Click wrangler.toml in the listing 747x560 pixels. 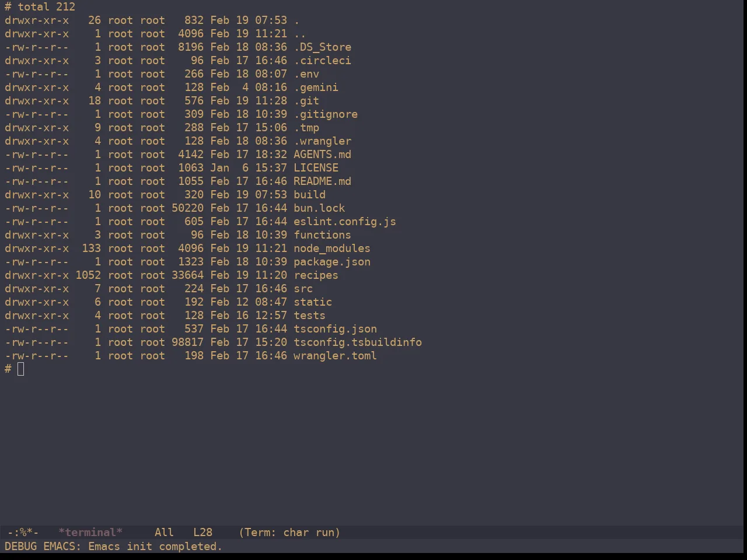coord(335,356)
